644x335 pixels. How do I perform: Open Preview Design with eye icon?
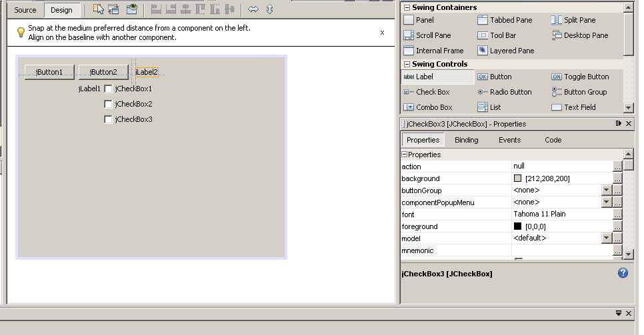(x=132, y=9)
